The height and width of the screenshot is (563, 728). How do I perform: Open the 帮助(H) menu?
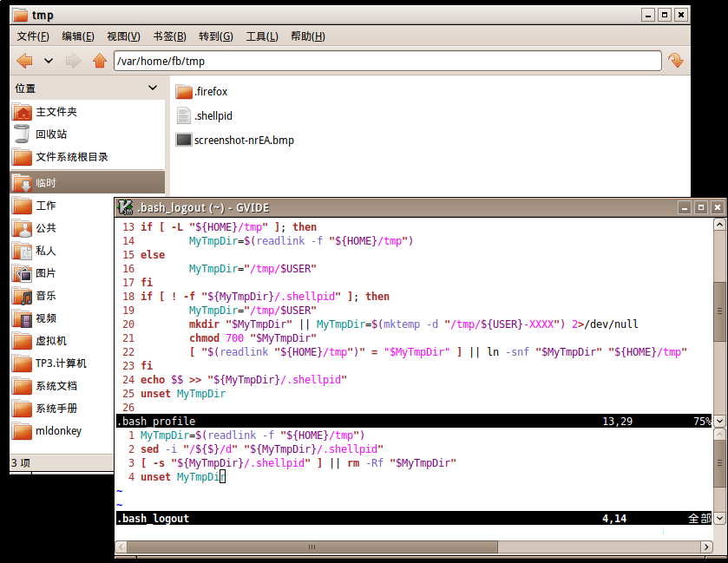[308, 36]
